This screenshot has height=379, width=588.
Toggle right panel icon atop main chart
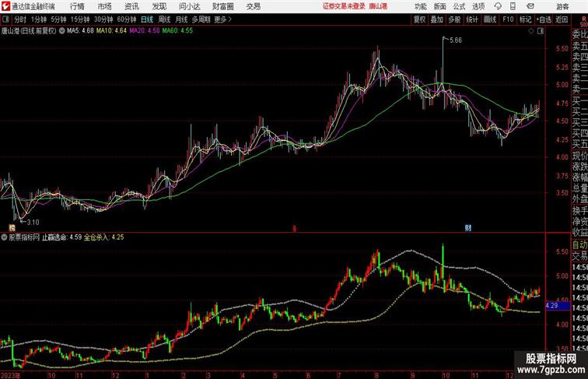(x=541, y=31)
